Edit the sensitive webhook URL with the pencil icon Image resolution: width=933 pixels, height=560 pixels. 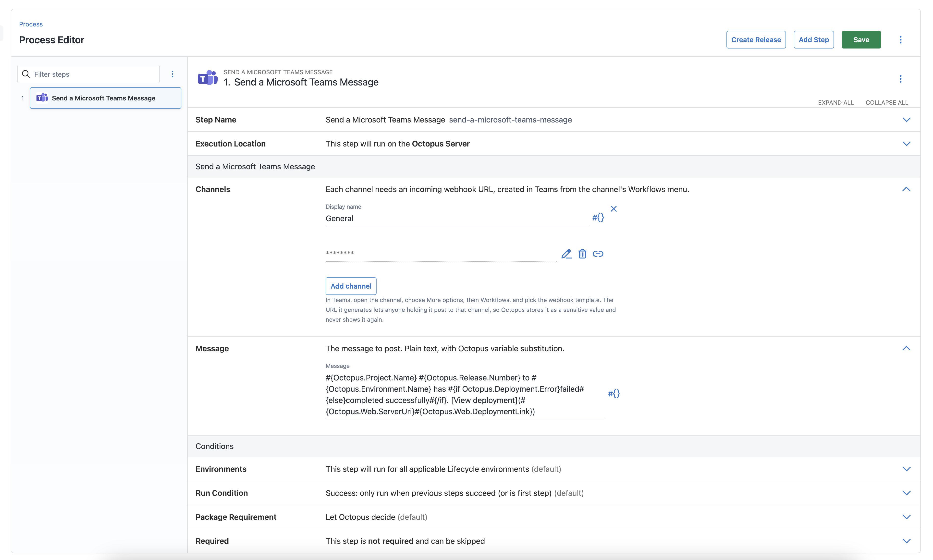pos(566,254)
